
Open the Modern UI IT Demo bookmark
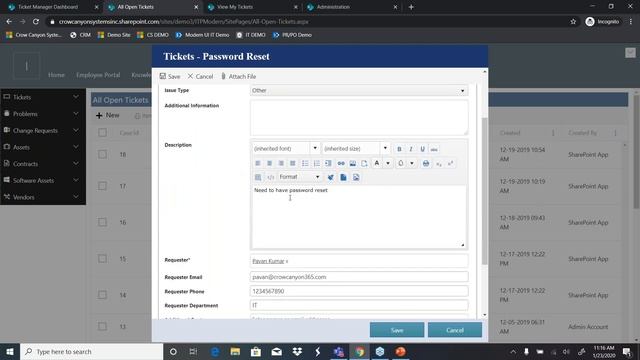202,35
